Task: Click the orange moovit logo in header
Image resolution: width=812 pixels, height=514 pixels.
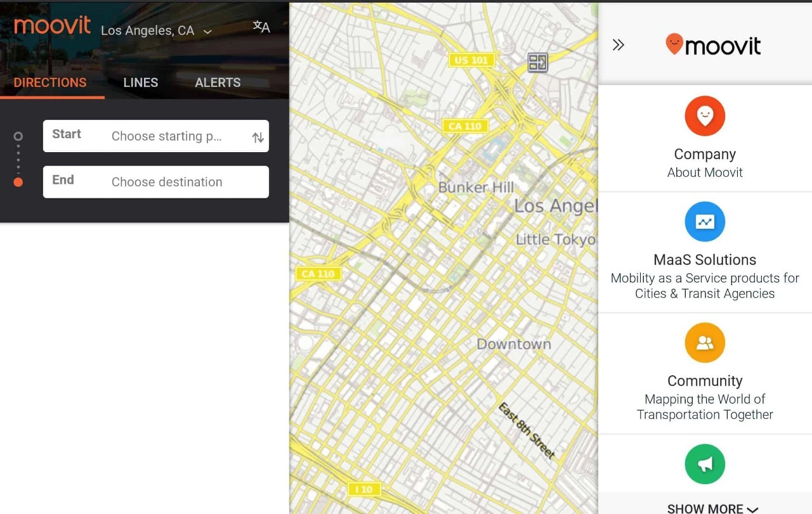Action: click(x=52, y=26)
